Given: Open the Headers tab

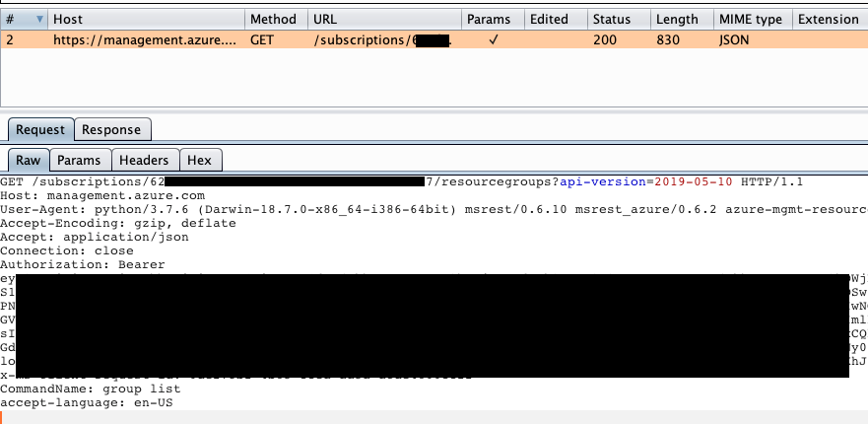Looking at the screenshot, I should [x=145, y=160].
